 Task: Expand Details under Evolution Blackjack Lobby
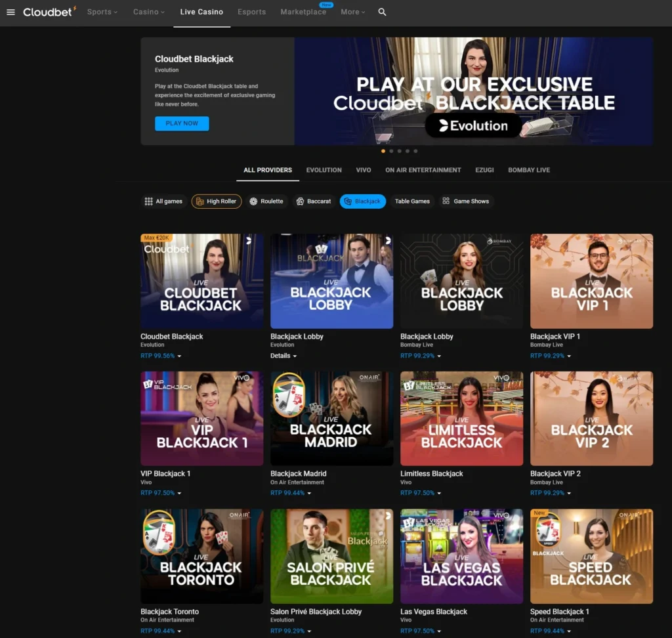click(x=283, y=356)
